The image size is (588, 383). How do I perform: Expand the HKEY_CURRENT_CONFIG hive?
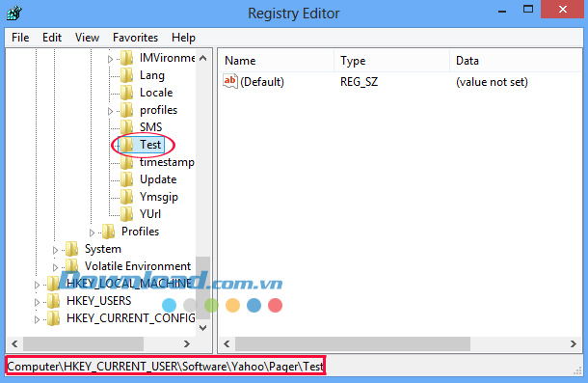tap(37, 319)
